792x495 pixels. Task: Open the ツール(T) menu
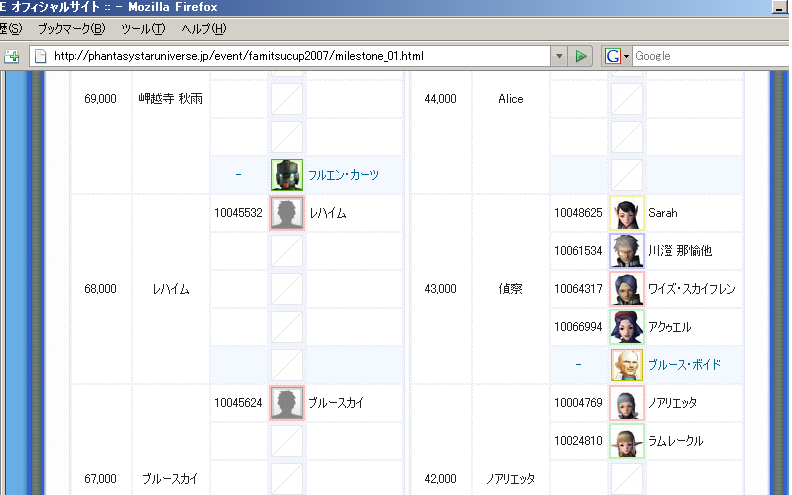[142, 28]
